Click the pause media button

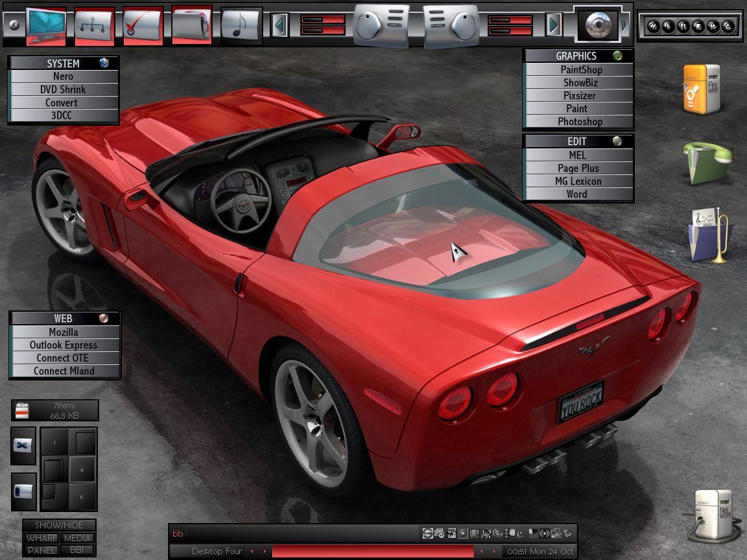[x=683, y=26]
